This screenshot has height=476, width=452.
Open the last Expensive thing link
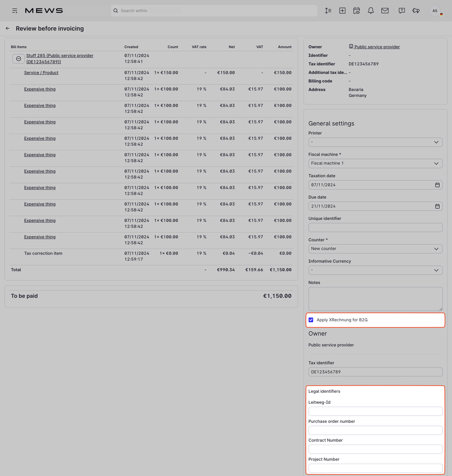(40, 237)
